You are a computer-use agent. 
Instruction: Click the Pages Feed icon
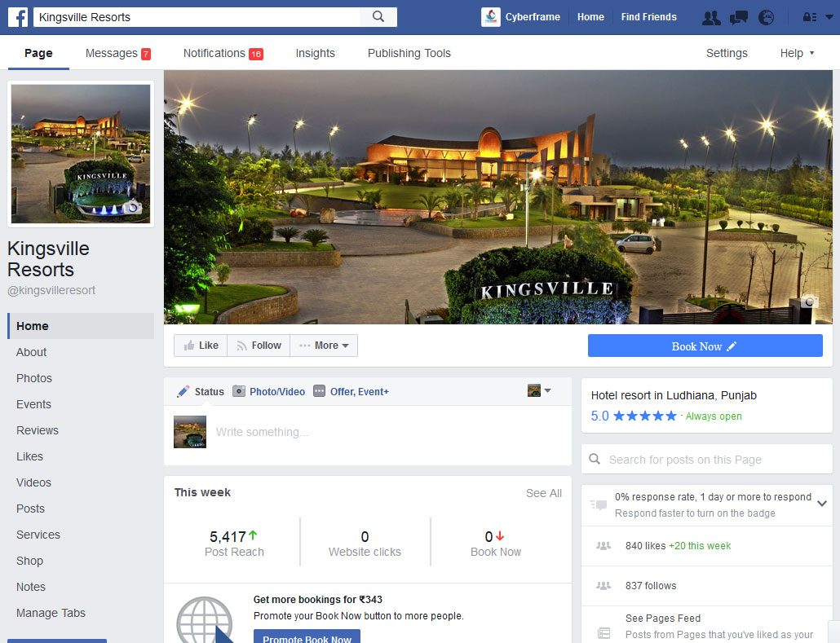(x=603, y=633)
